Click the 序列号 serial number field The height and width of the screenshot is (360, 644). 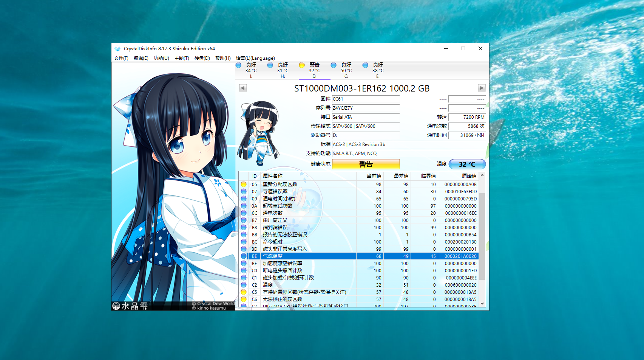point(365,108)
